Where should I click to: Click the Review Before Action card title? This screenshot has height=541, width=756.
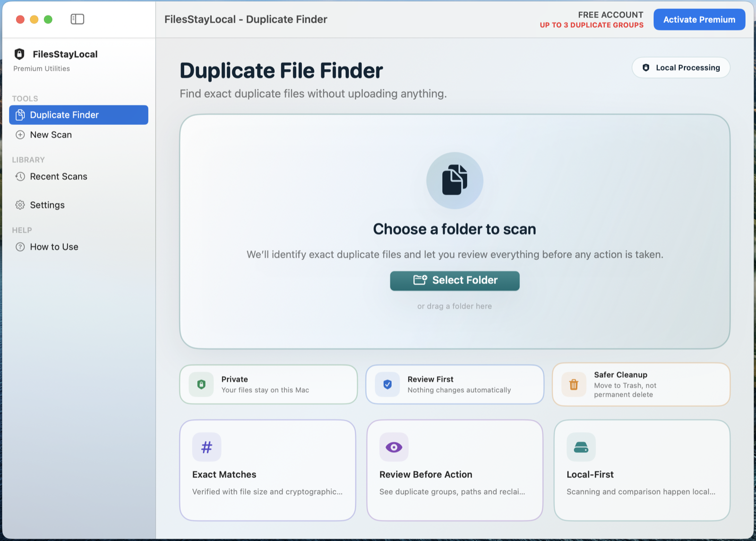point(426,474)
